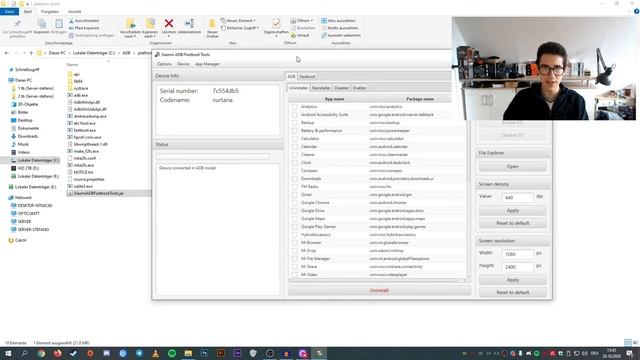The width and height of the screenshot is (640, 360).
Task: Open VLC cone icon on taskbar
Action: click(x=156, y=353)
